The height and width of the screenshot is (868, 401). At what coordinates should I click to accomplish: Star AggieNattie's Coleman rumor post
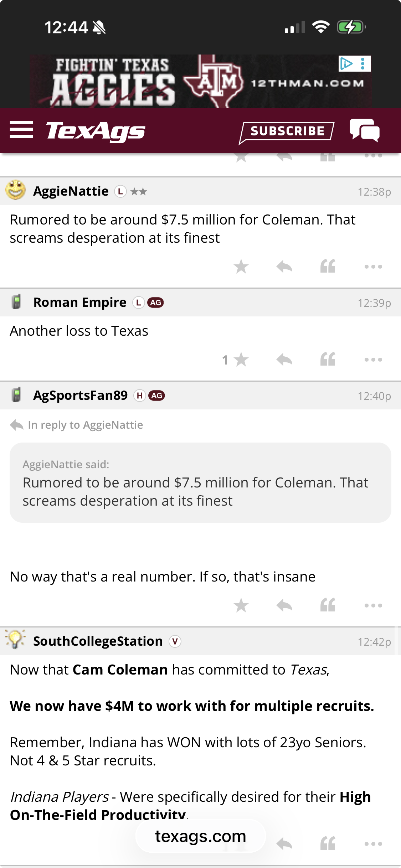tap(241, 267)
